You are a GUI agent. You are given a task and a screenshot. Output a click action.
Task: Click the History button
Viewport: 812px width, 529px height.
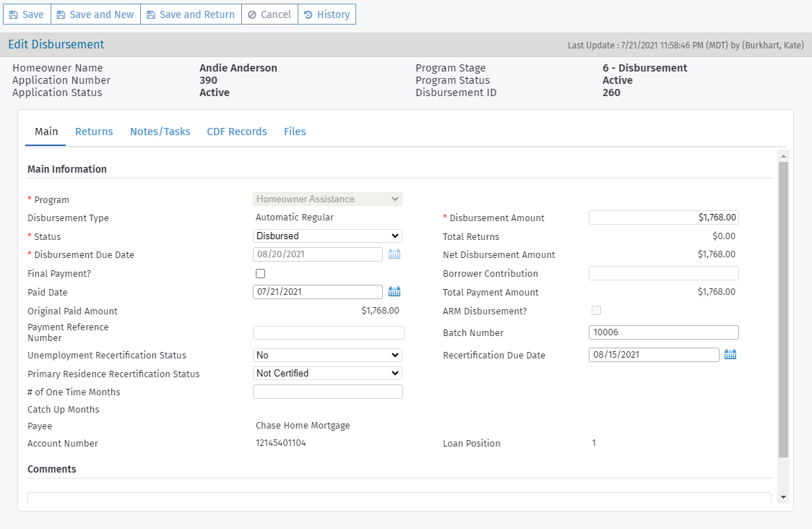click(x=327, y=14)
